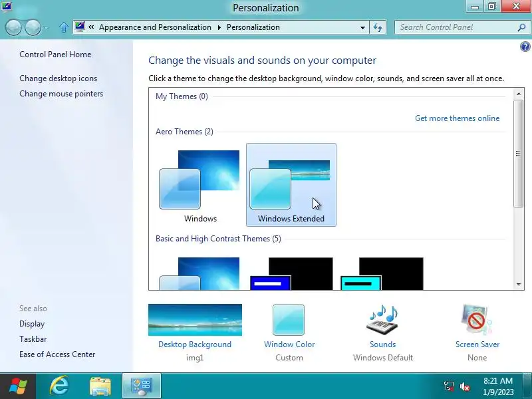Click inside Search Control Panel field
This screenshot has height=399, width=532.
click(x=455, y=27)
